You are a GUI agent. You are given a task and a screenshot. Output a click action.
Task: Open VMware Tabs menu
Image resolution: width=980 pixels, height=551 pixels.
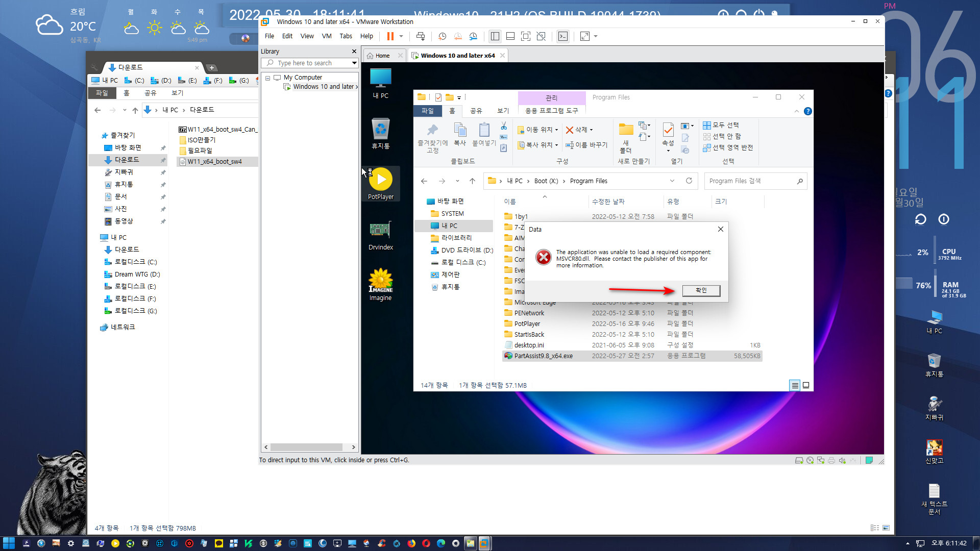point(346,36)
